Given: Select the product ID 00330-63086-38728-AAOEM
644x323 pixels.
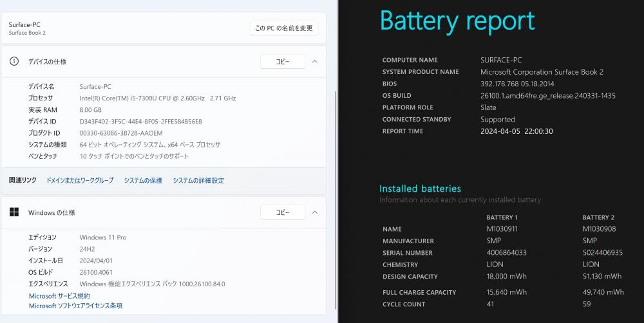Looking at the screenshot, I should (x=121, y=133).
